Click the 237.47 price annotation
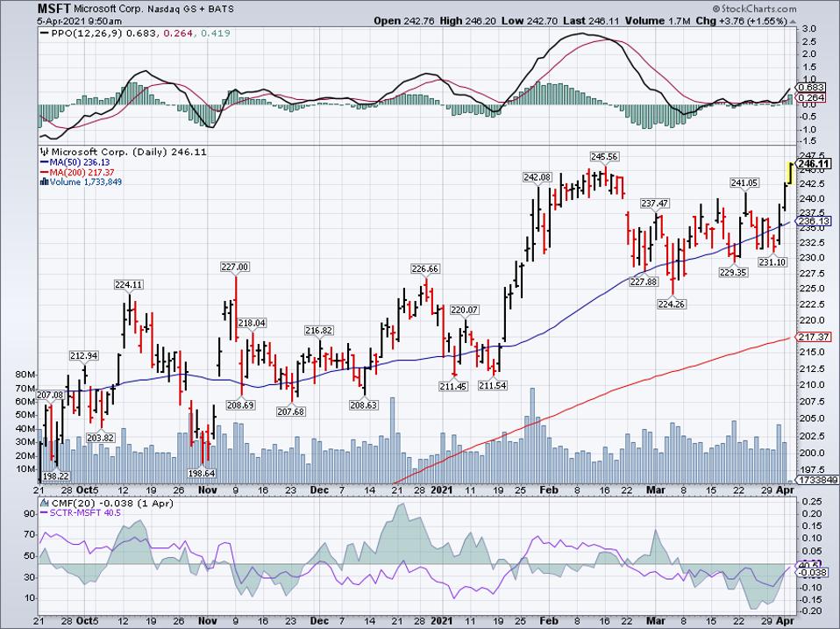Image resolution: width=840 pixels, height=629 pixels. 655,204
